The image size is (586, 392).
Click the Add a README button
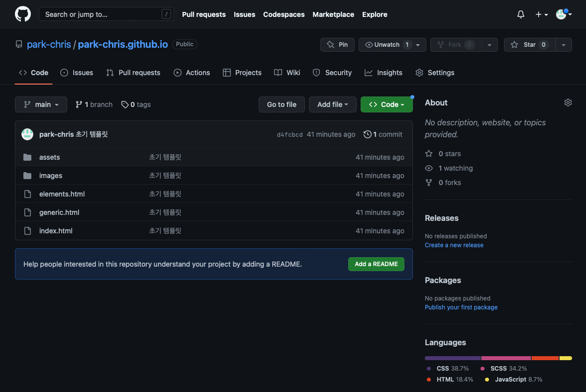[376, 264]
